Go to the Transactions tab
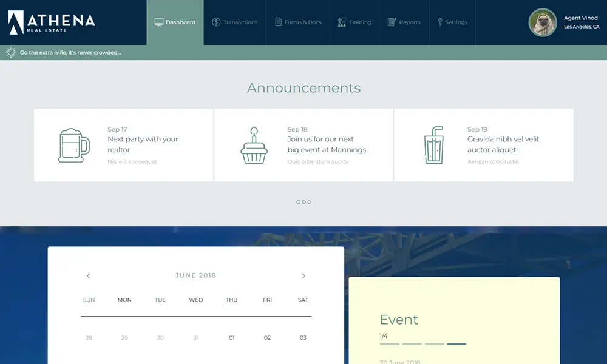607x364 pixels. 234,22
